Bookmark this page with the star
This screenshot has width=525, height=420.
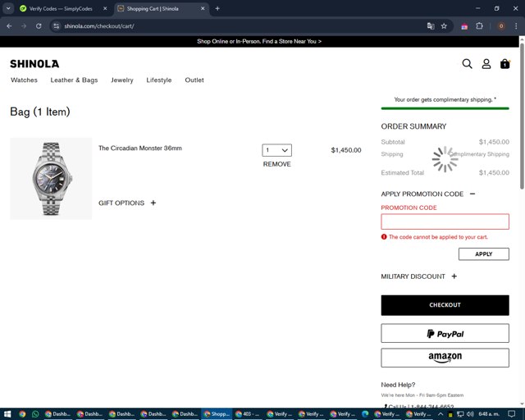click(x=444, y=26)
